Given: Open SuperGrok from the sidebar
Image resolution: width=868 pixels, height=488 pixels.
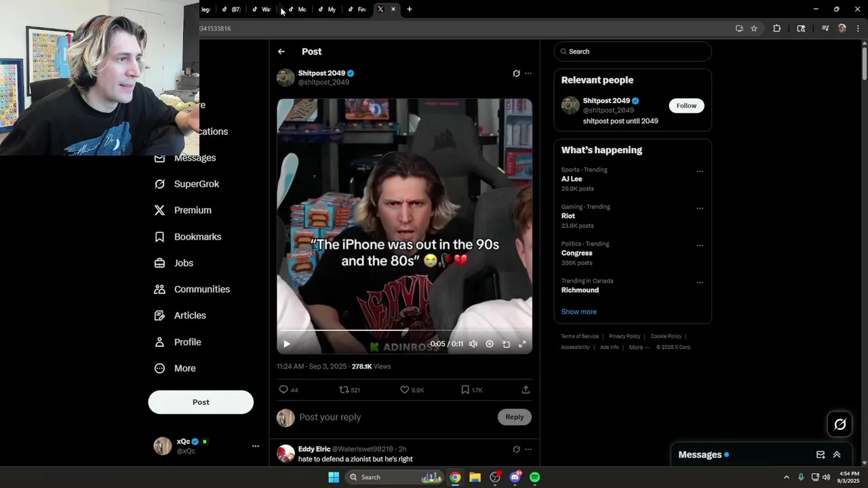Looking at the screenshot, I should point(187,184).
